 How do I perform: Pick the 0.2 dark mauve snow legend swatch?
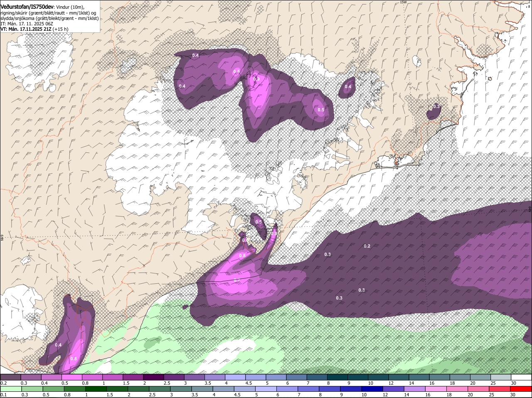tap(10, 377)
